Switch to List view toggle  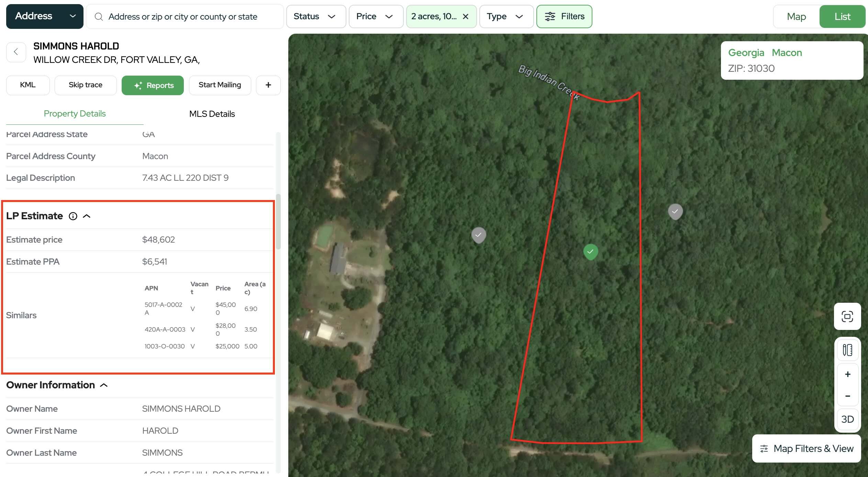coord(842,16)
